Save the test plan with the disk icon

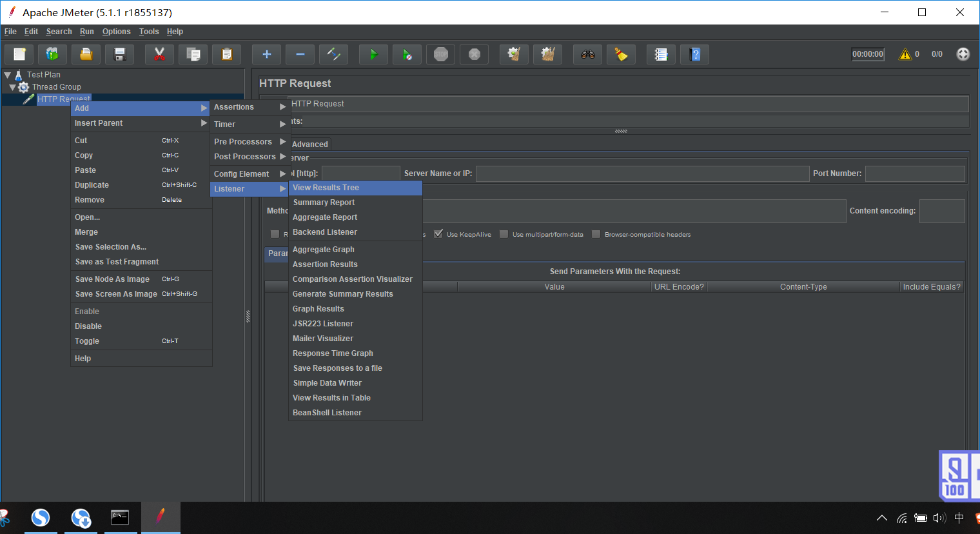click(119, 55)
